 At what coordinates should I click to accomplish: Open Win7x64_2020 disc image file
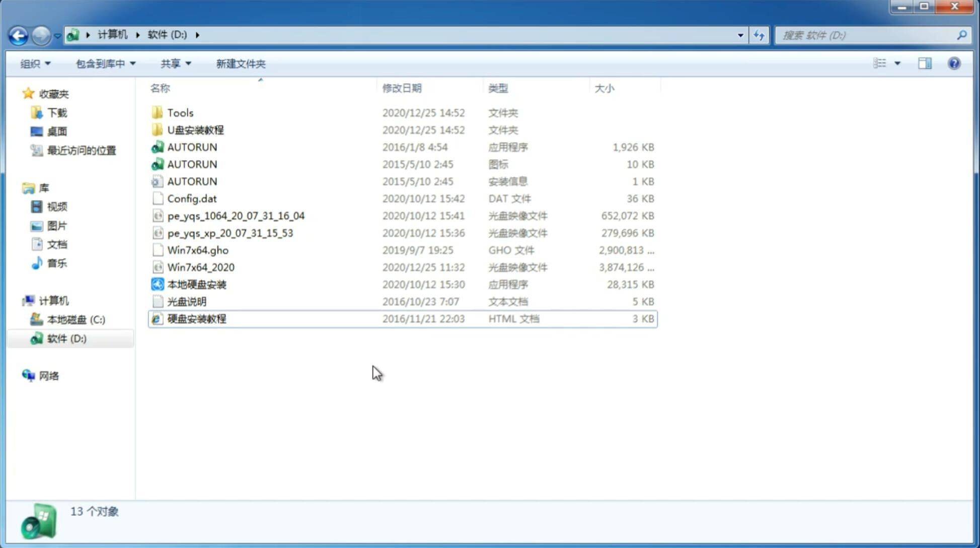(x=200, y=266)
